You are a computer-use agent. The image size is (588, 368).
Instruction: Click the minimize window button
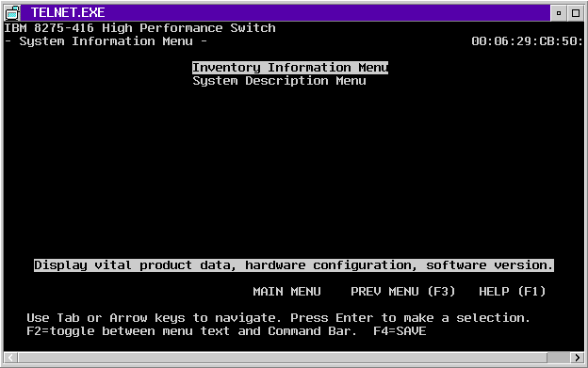point(559,13)
